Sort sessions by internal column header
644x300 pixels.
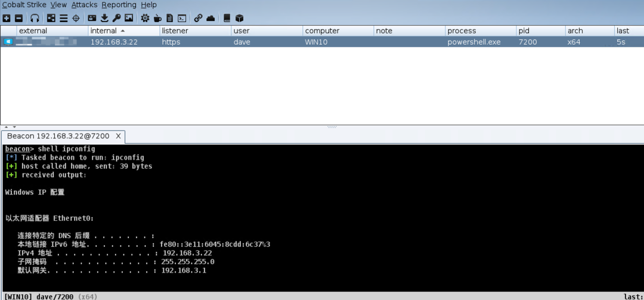(123, 31)
